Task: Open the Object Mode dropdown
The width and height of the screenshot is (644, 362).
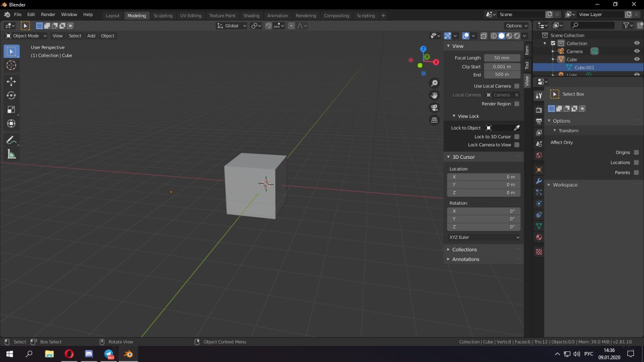Action: pyautogui.click(x=26, y=36)
